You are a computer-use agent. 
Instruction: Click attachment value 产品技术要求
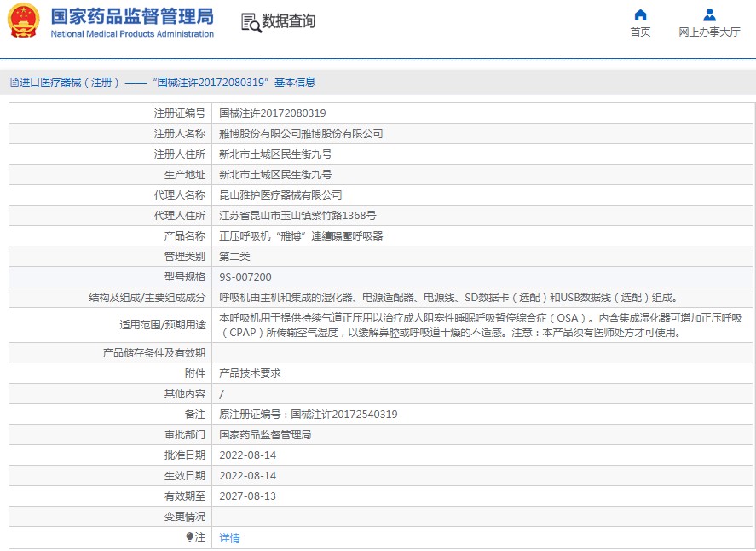250,374
